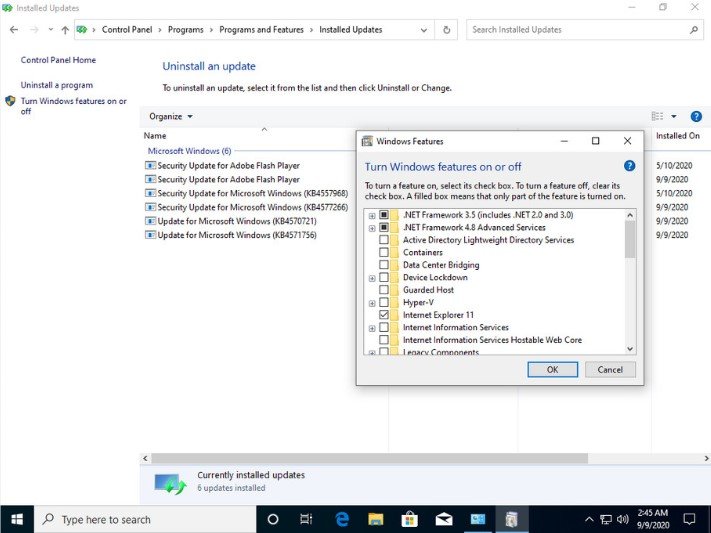711x533 pixels.
Task: Click the Refresh button in address bar
Action: tap(447, 30)
